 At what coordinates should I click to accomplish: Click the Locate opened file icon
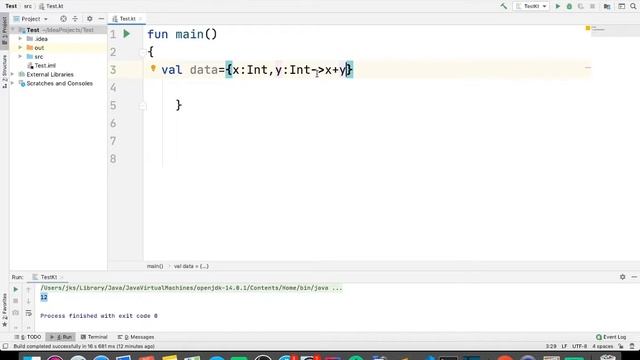(63, 19)
